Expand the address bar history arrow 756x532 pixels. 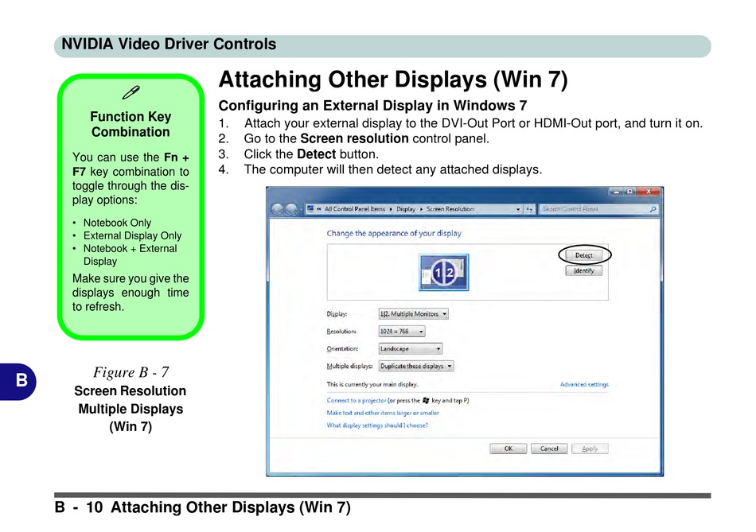point(518,209)
